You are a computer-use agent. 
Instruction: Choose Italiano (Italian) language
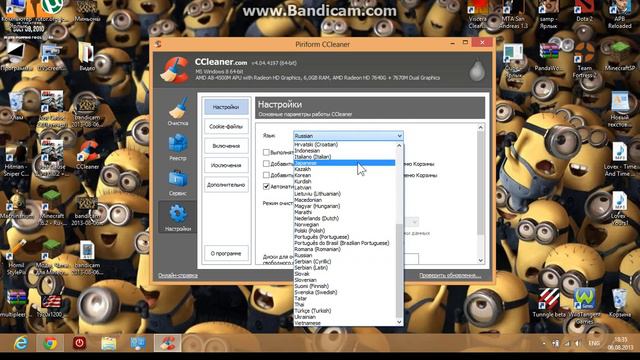[x=344, y=157]
